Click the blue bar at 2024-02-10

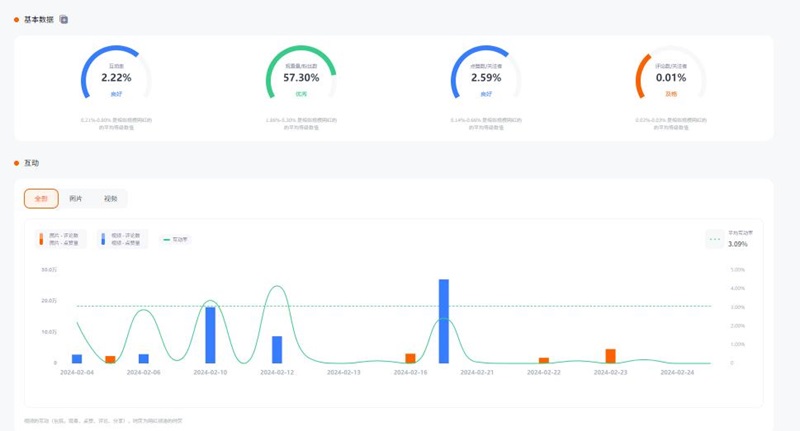tap(210, 335)
